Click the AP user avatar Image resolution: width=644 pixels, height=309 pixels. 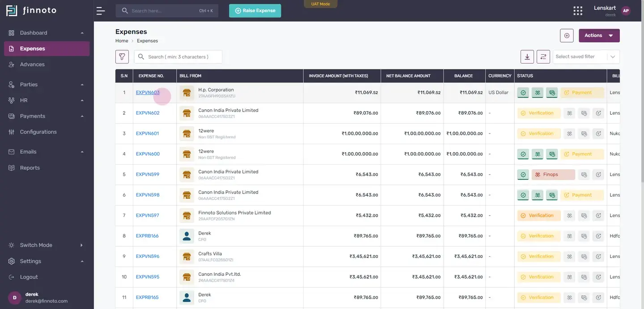pos(626,11)
